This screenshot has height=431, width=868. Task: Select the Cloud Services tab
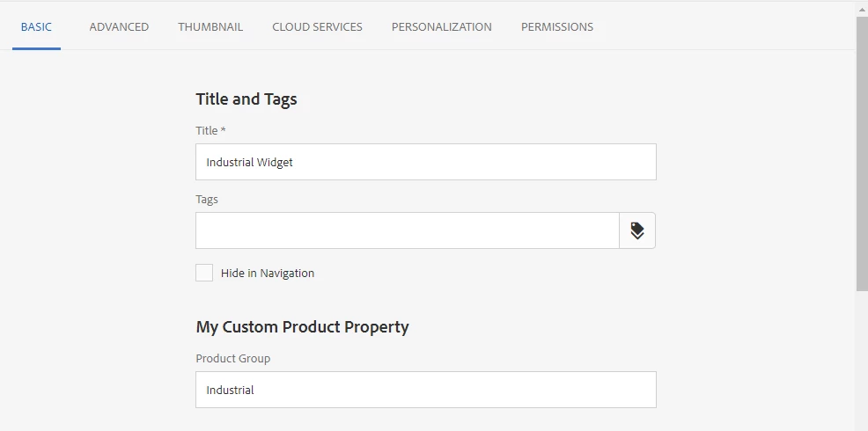pos(317,26)
